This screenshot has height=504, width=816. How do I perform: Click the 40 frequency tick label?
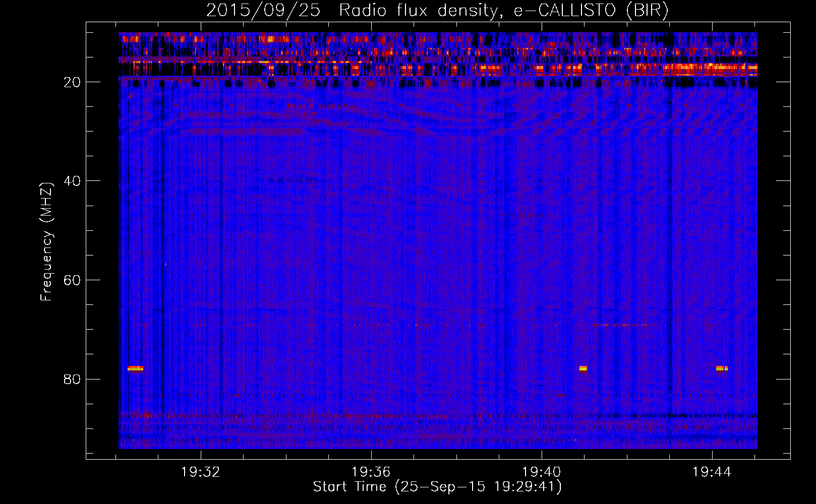coord(72,181)
